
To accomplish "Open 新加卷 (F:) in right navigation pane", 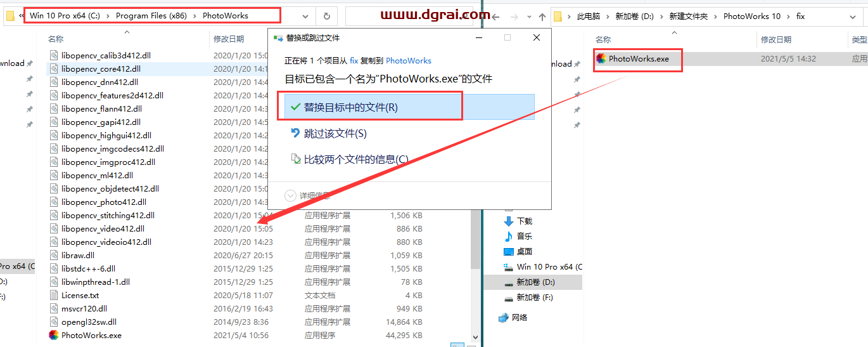I will (x=535, y=297).
